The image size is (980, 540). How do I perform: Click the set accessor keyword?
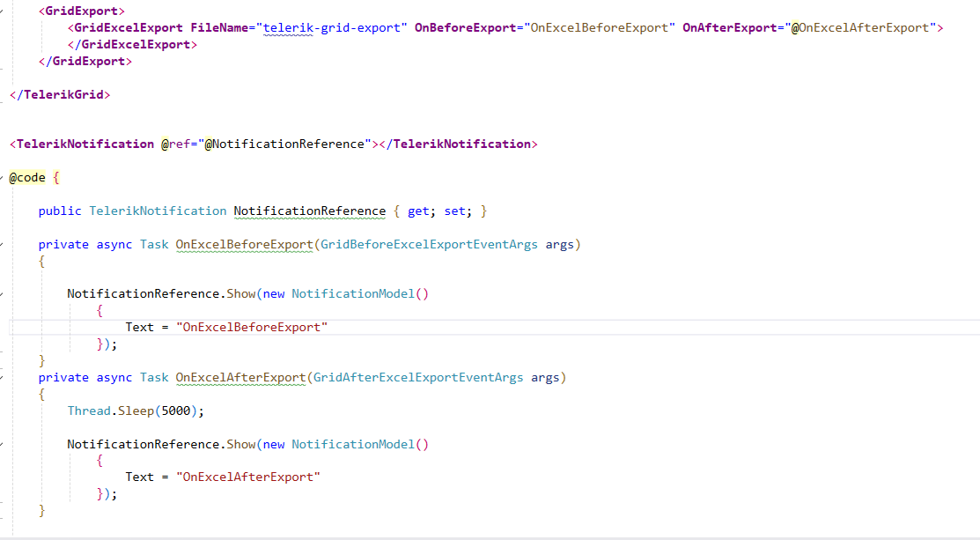(455, 211)
